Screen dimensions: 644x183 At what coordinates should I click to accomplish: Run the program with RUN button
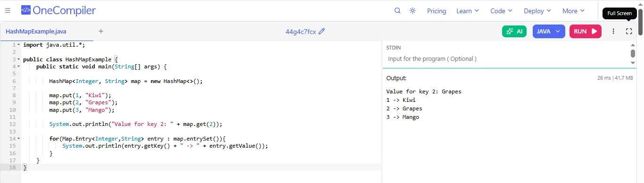coord(586,32)
